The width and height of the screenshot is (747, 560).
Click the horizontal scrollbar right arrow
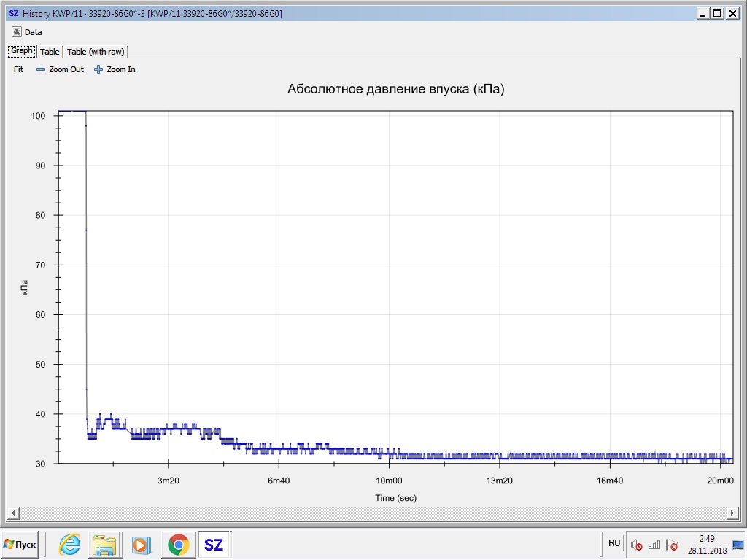[x=737, y=513]
